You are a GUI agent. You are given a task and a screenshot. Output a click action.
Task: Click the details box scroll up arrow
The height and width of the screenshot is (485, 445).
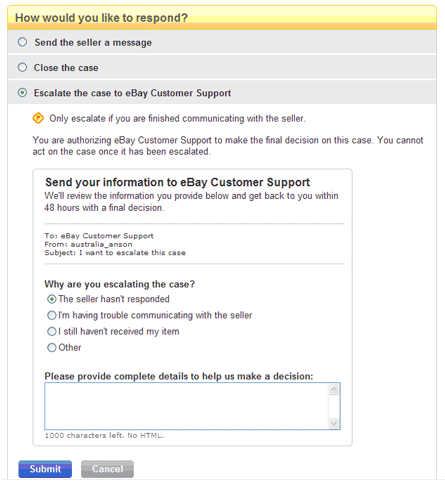click(334, 389)
